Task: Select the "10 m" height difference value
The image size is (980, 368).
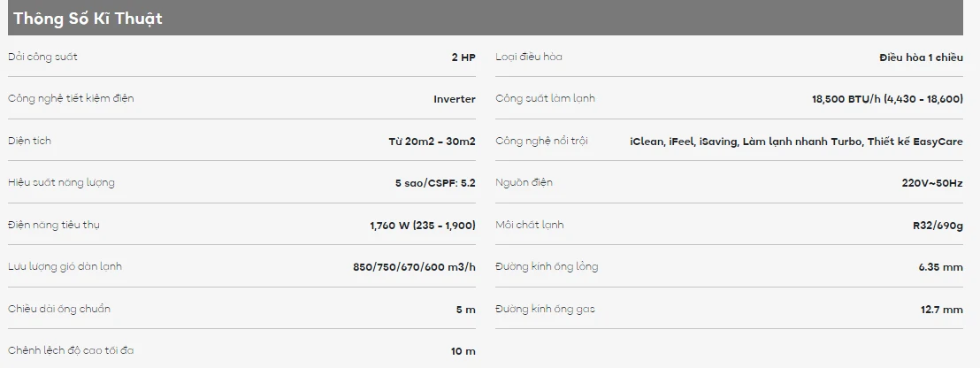Action: click(463, 351)
